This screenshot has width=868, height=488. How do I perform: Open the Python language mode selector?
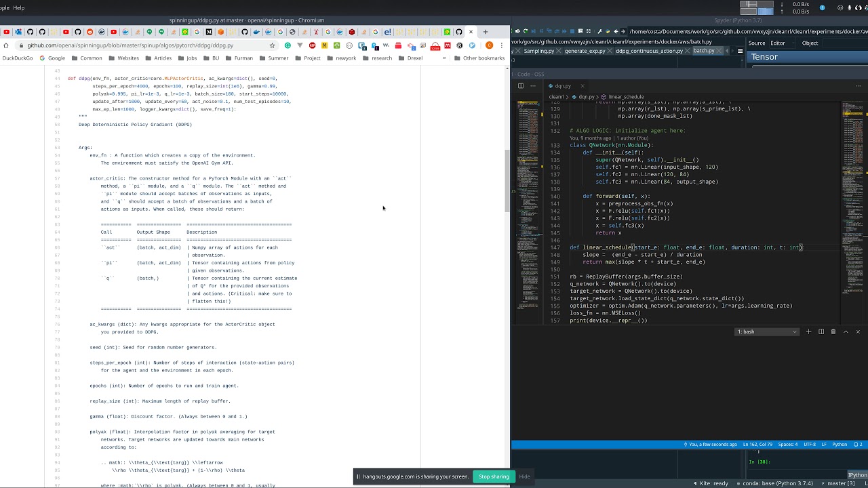point(840,445)
